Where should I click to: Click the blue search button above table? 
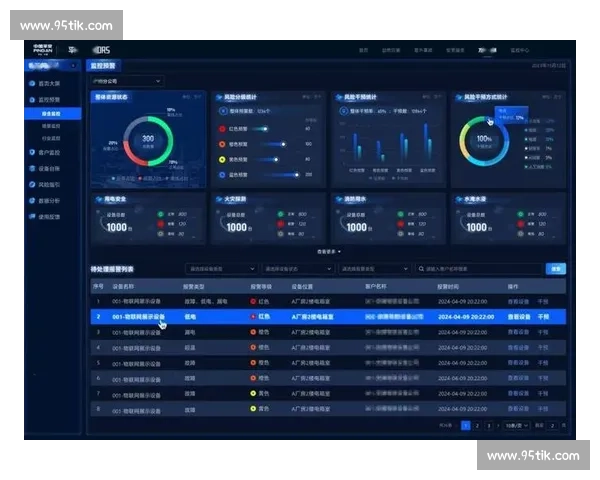tap(555, 269)
